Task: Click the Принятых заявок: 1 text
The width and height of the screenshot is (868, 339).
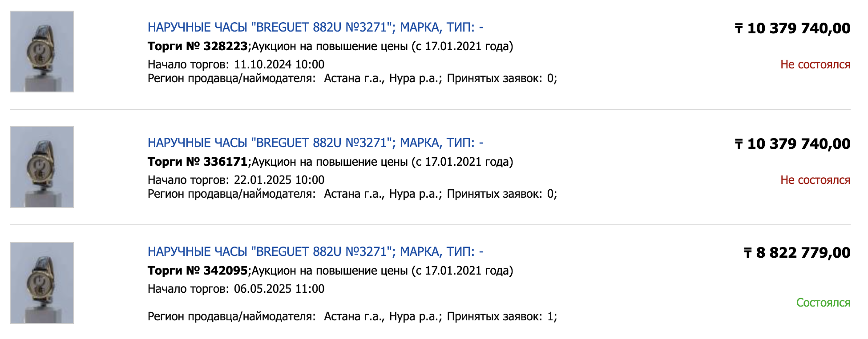Action: coord(501,317)
